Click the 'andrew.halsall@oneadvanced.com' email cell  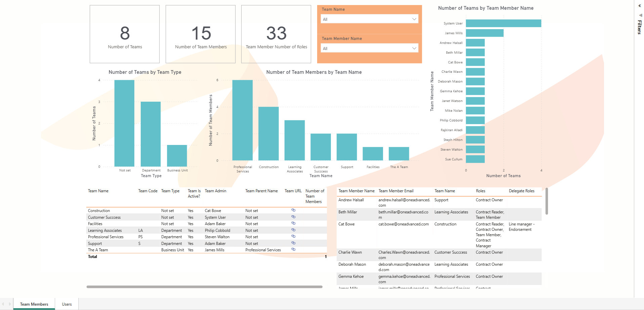pos(404,203)
